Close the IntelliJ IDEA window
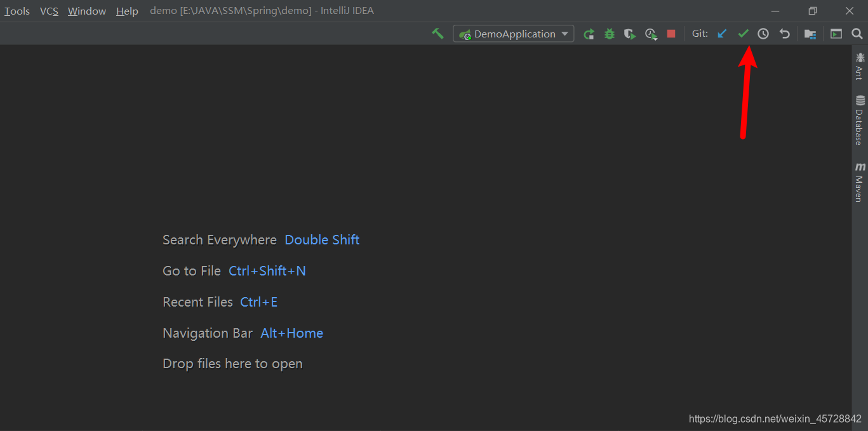This screenshot has height=431, width=868. click(x=850, y=11)
